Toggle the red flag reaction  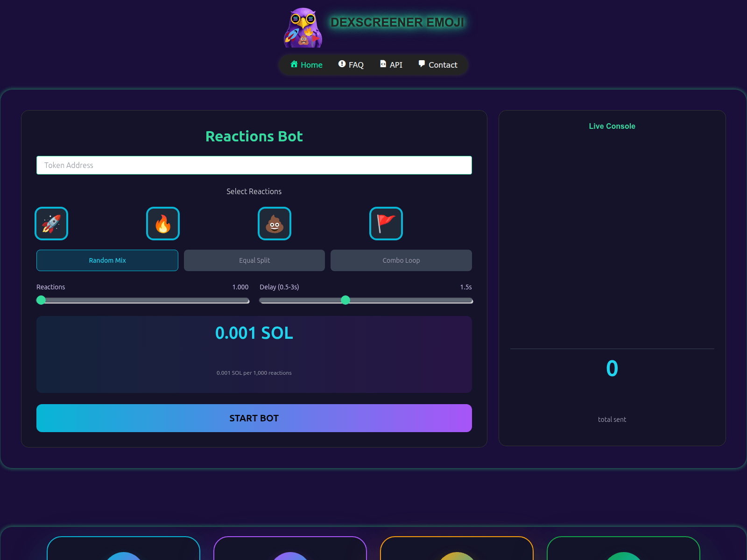pos(386,224)
